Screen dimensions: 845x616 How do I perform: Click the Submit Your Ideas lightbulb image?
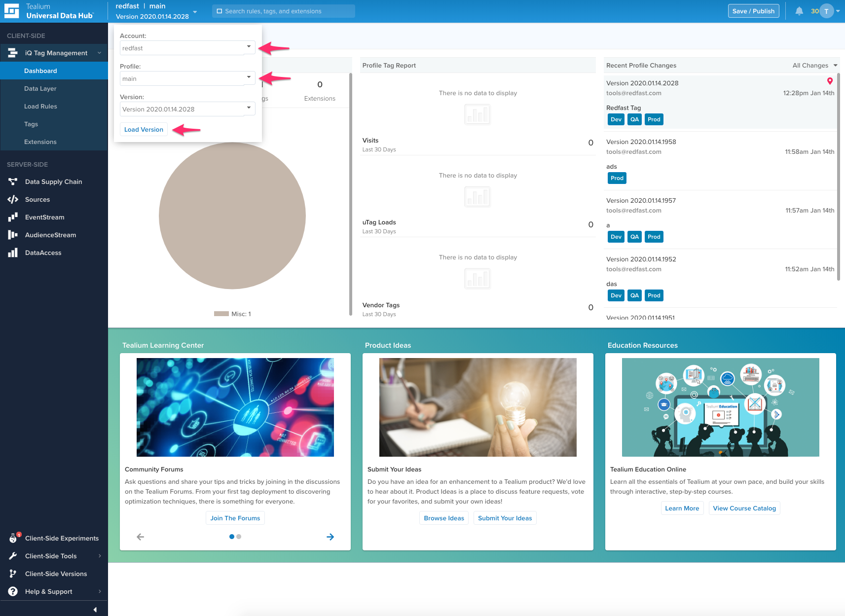(x=478, y=407)
